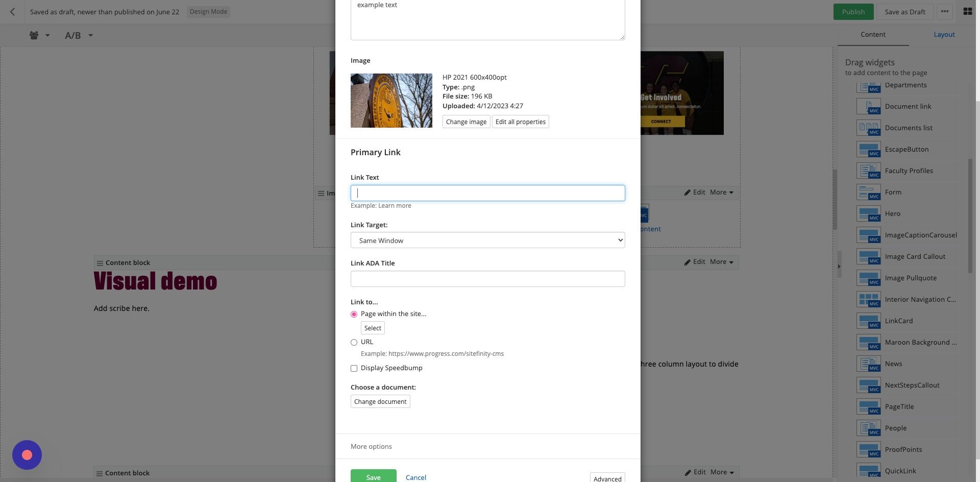The width and height of the screenshot is (980, 482).
Task: Click the Add scribe here text
Action: point(121,308)
